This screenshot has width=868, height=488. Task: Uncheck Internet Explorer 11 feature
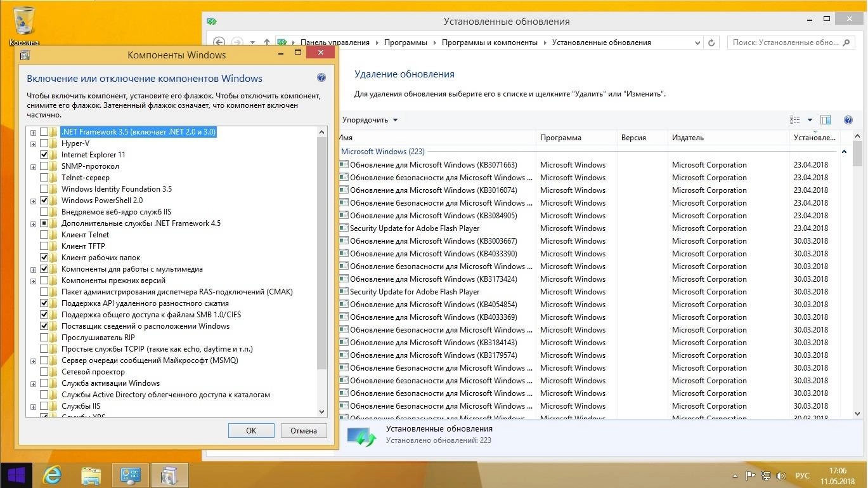(44, 155)
